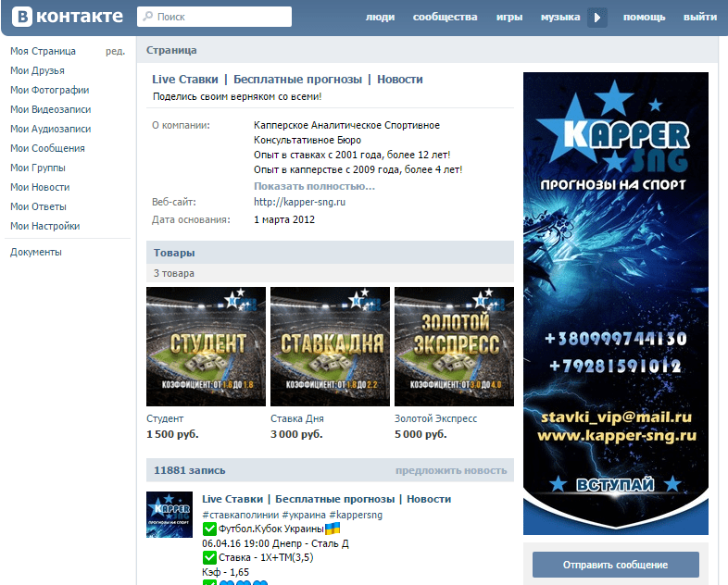Viewport: 728px width, 585px height.
Task: Click the post author name link
Action: (326, 499)
